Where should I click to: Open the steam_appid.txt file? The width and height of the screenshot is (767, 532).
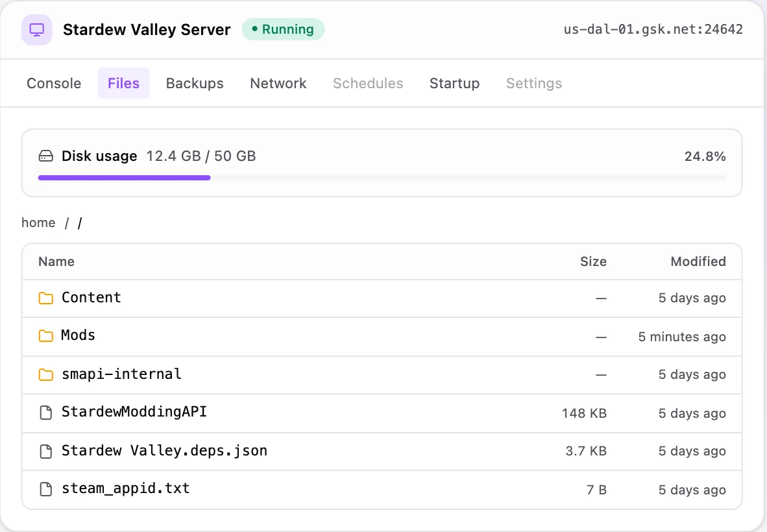[126, 489]
